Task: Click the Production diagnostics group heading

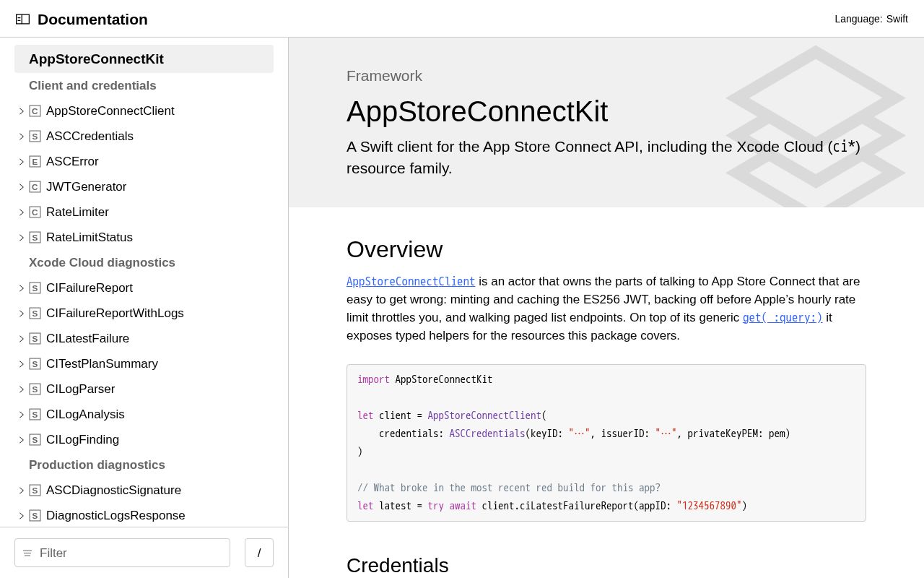Action: (x=97, y=465)
